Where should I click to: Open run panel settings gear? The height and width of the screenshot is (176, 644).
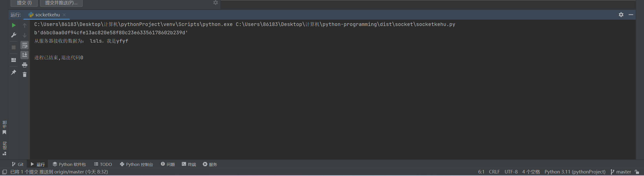pyautogui.click(x=621, y=15)
